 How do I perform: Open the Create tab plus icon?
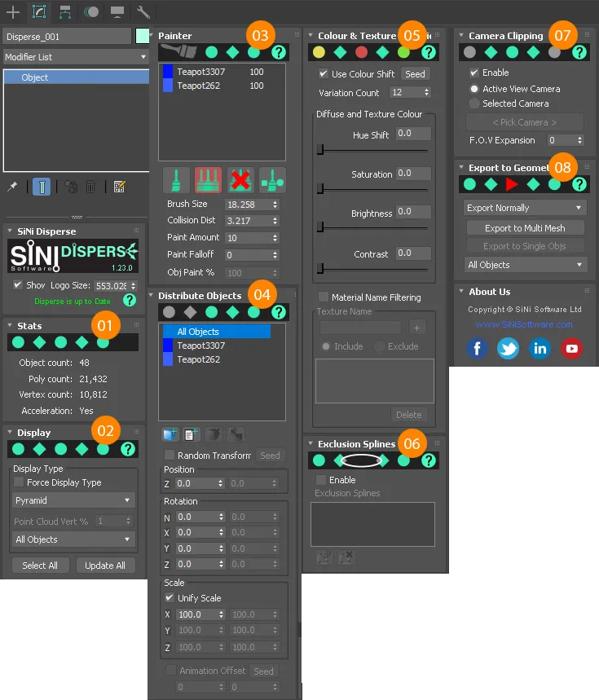pos(13,12)
